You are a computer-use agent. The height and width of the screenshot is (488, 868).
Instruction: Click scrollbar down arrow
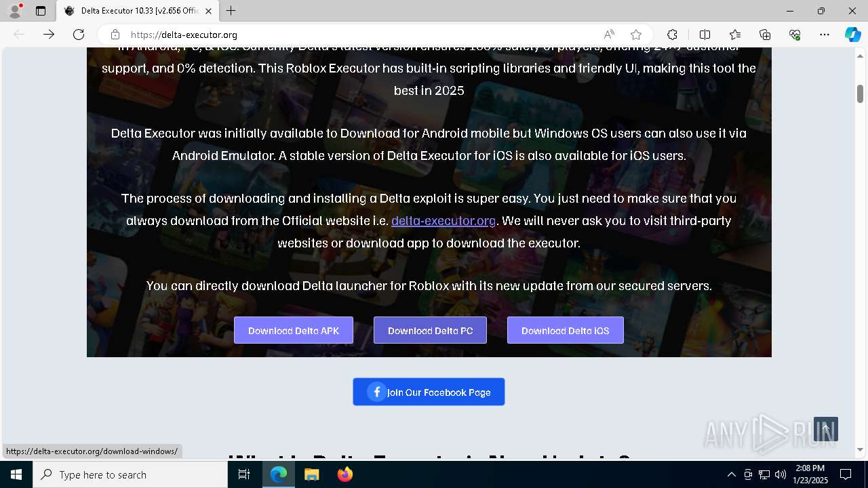[860, 450]
